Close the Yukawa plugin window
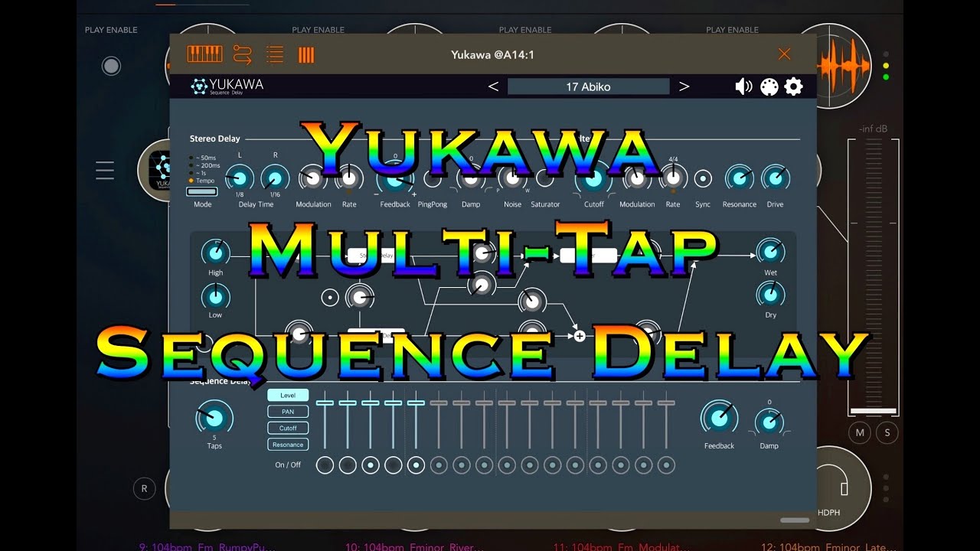 (784, 54)
